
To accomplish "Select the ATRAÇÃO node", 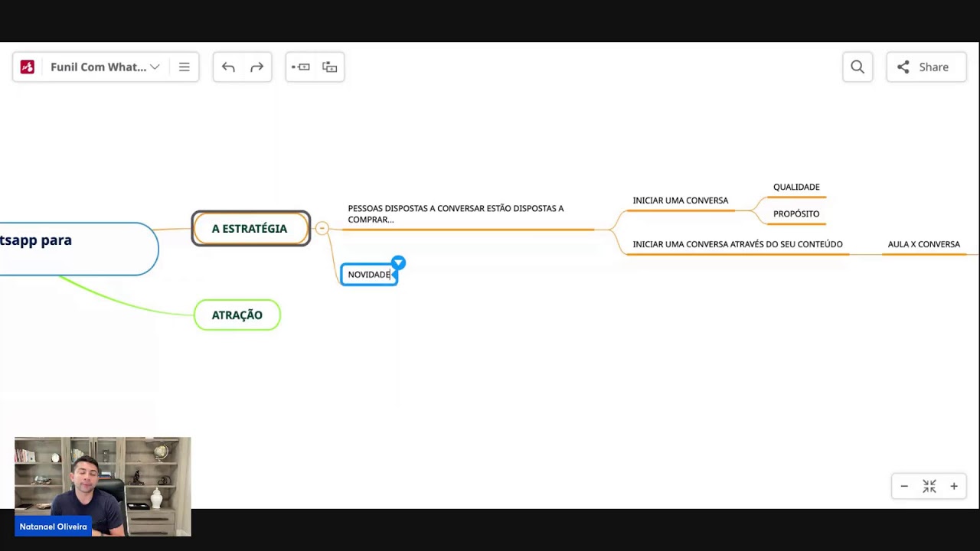I will [237, 315].
